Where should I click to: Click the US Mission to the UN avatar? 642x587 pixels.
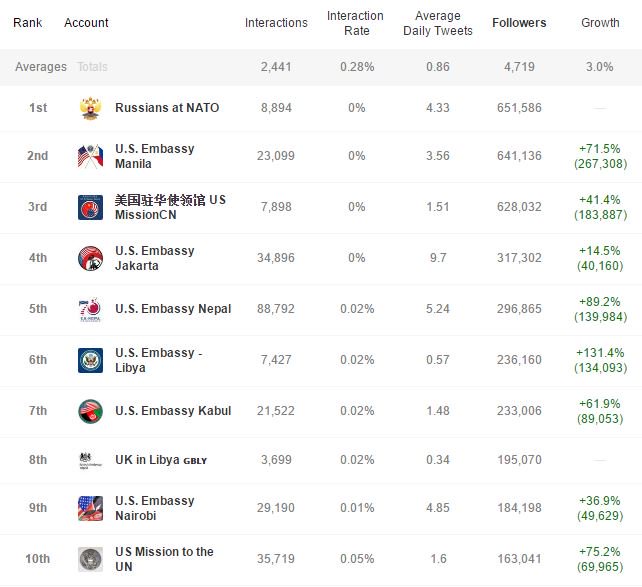coord(90,559)
